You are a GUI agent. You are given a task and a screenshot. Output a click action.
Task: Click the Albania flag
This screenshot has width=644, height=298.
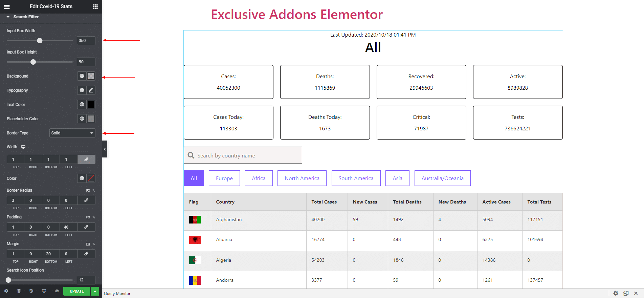(195, 240)
